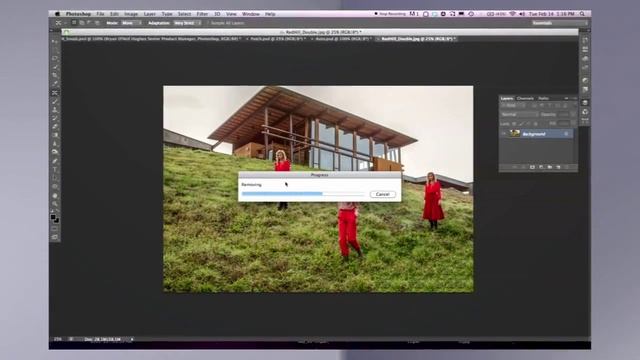The height and width of the screenshot is (360, 640).
Task: Open Spotlight search in the menu bar
Action: [582, 14]
